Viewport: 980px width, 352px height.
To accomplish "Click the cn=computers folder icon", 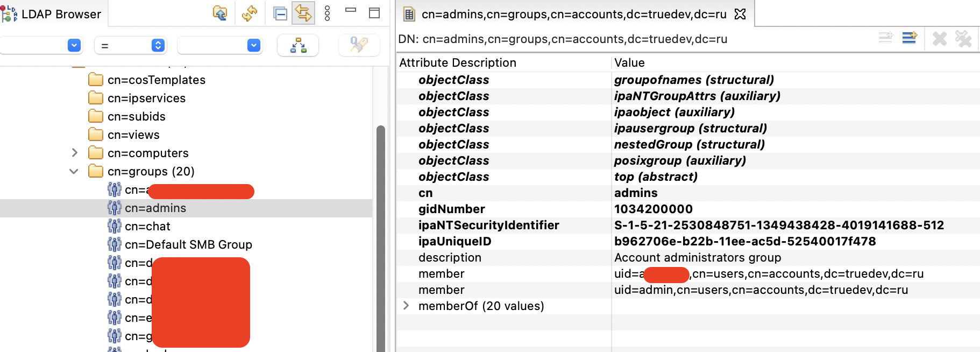I will (x=96, y=153).
